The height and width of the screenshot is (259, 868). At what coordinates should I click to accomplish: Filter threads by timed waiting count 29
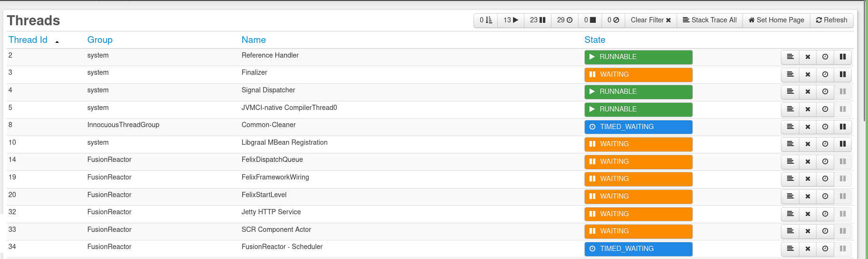(564, 20)
